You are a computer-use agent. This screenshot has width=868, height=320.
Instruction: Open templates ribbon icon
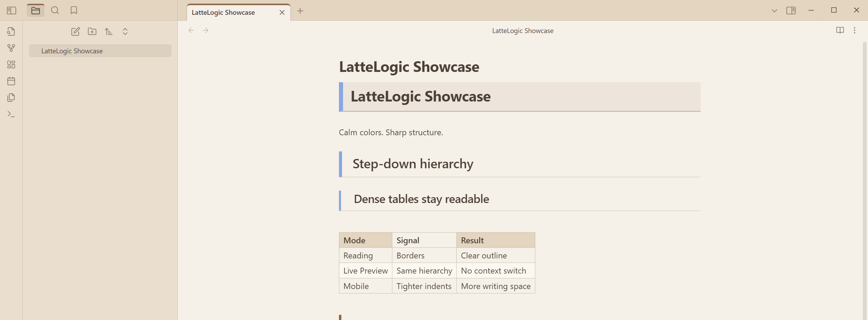pyautogui.click(x=11, y=98)
